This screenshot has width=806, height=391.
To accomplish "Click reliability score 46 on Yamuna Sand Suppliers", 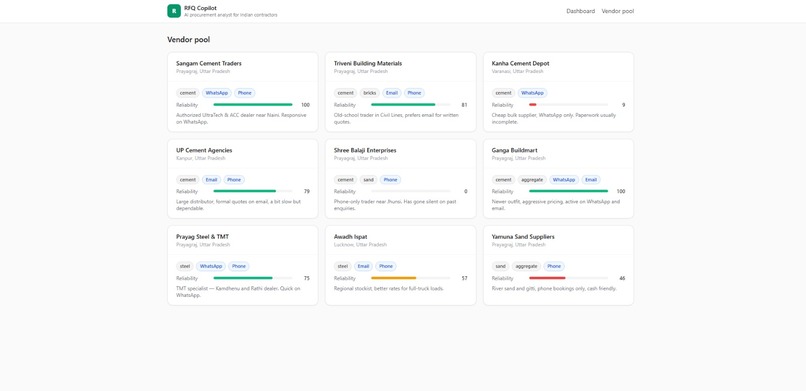I will (622, 278).
